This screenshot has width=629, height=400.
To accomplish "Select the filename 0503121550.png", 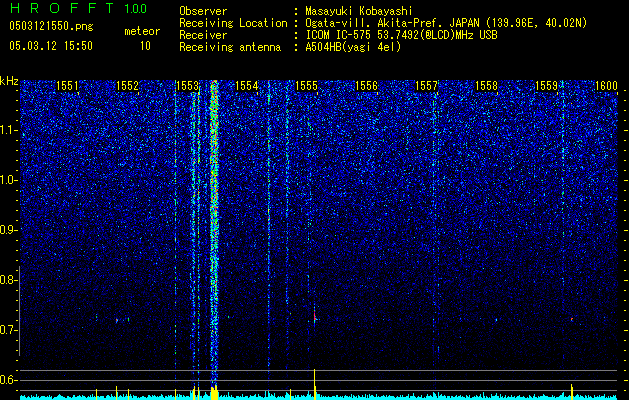I will pyautogui.click(x=51, y=26).
